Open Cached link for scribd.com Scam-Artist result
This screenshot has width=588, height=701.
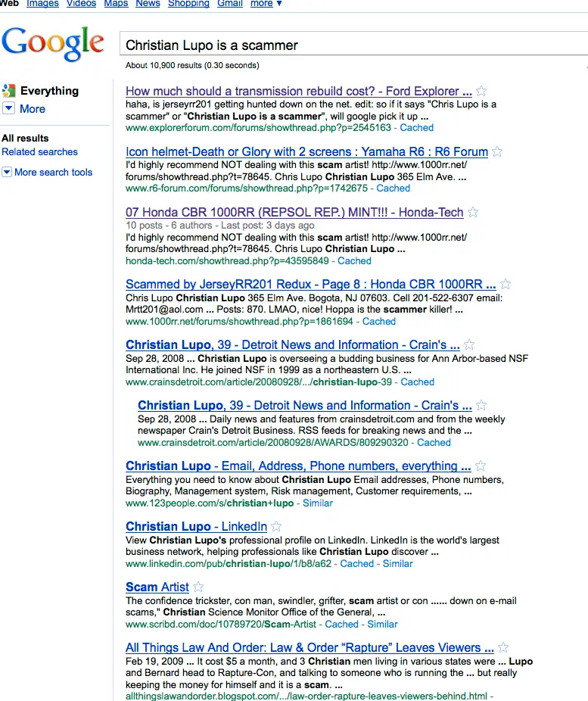pyautogui.click(x=342, y=625)
